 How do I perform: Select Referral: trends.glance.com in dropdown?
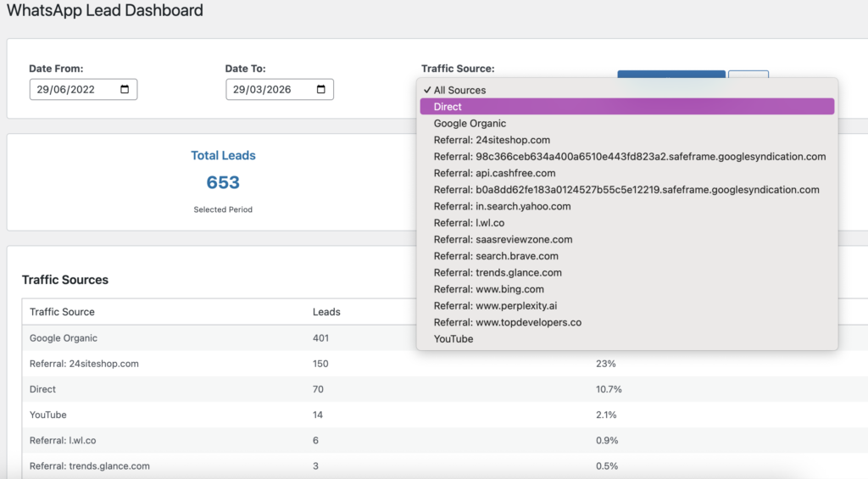point(498,273)
